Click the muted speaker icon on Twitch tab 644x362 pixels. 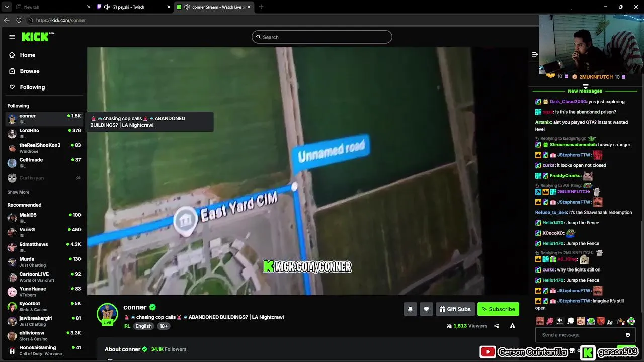tap(107, 7)
